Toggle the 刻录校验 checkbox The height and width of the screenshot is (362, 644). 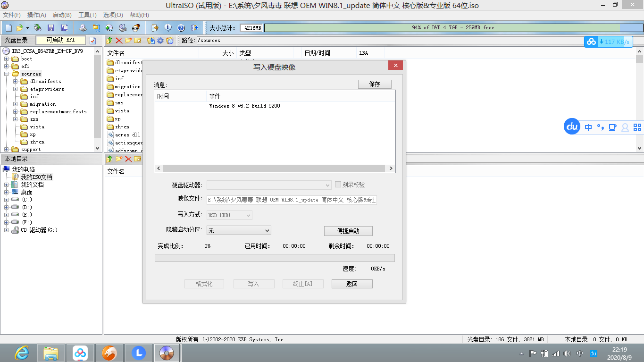click(338, 185)
